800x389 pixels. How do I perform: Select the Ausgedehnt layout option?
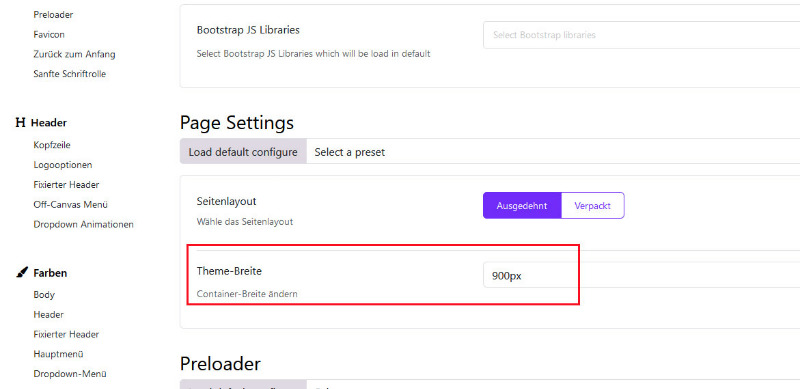point(522,206)
